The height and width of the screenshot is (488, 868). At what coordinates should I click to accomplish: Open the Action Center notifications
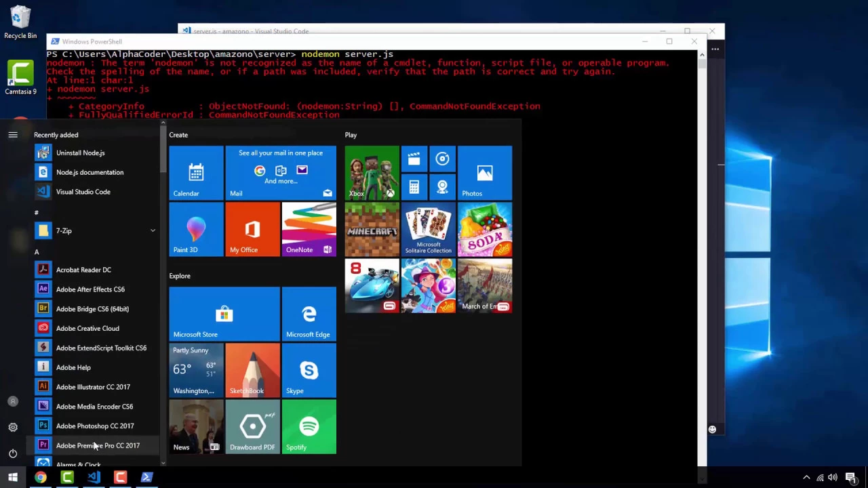tap(850, 478)
